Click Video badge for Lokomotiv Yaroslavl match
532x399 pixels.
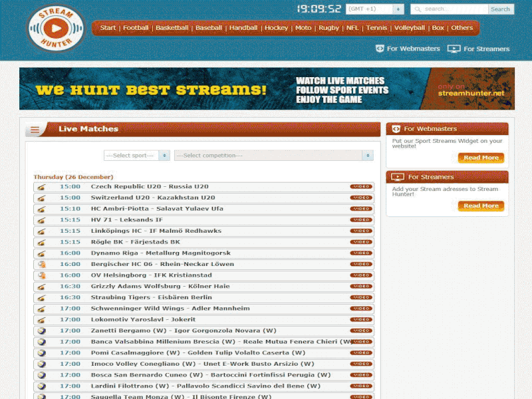pyautogui.click(x=361, y=320)
